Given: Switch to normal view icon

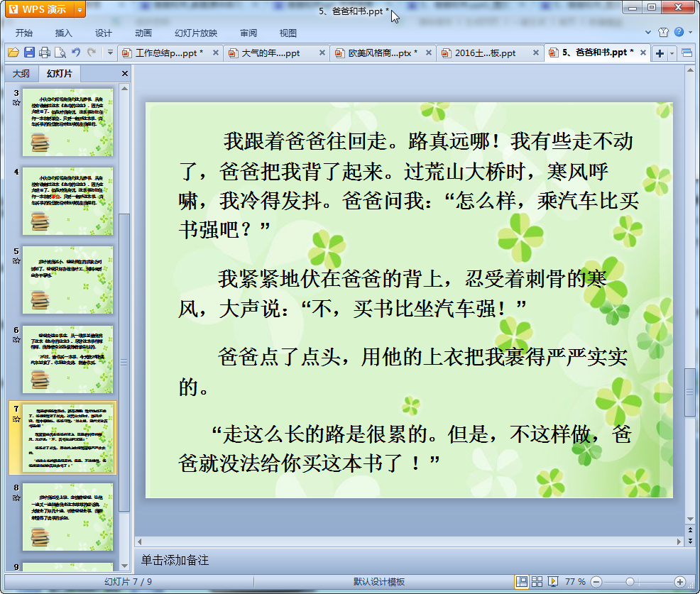Looking at the screenshot, I should point(521,581).
